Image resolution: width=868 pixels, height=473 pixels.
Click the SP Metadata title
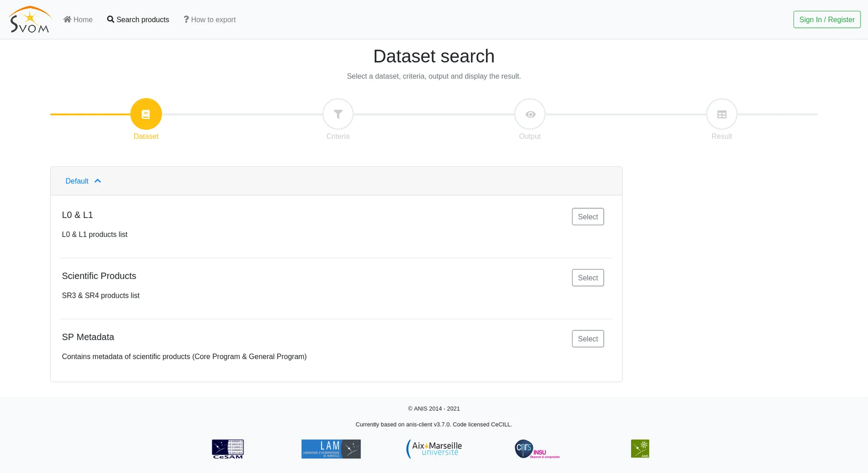(x=88, y=337)
